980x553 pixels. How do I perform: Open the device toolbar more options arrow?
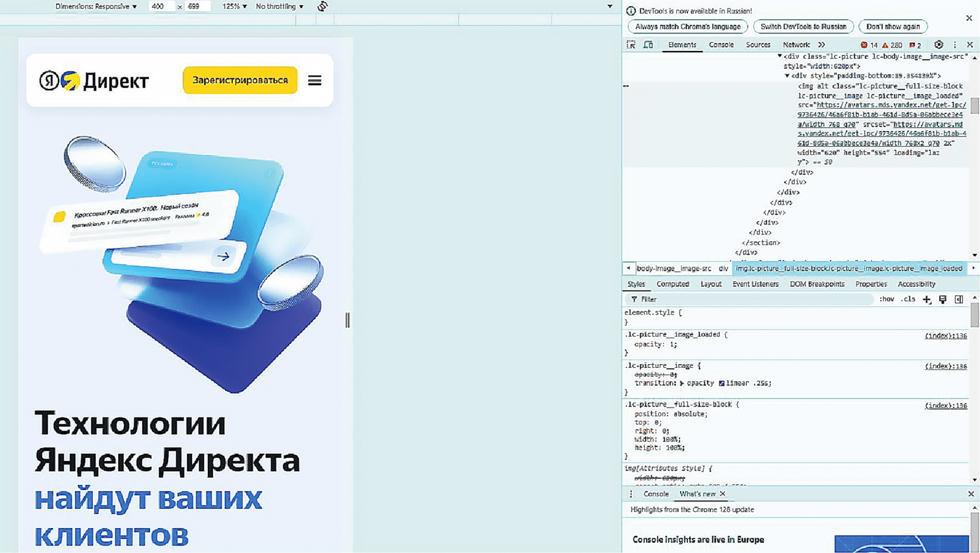pos(610,7)
